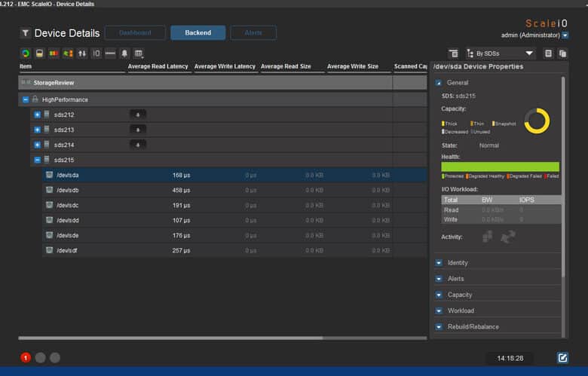The height and width of the screenshot is (376, 588).
Task: Click the 257 µs read latency value
Action: tap(181, 250)
